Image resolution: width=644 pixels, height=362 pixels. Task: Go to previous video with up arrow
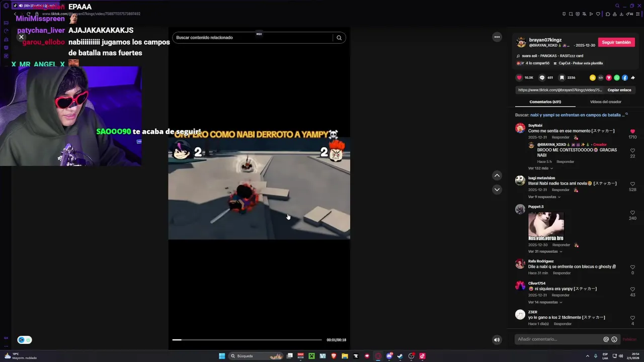pos(497,175)
